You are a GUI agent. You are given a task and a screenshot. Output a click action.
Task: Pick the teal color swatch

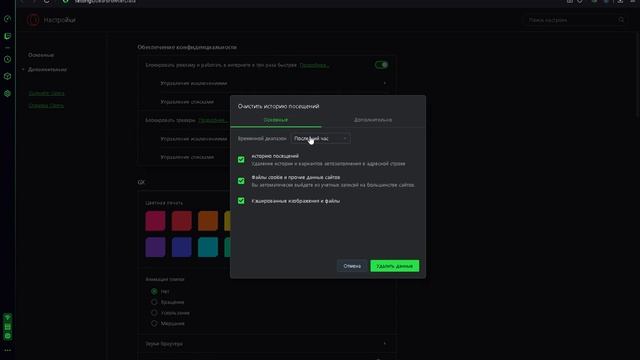[x=208, y=247]
